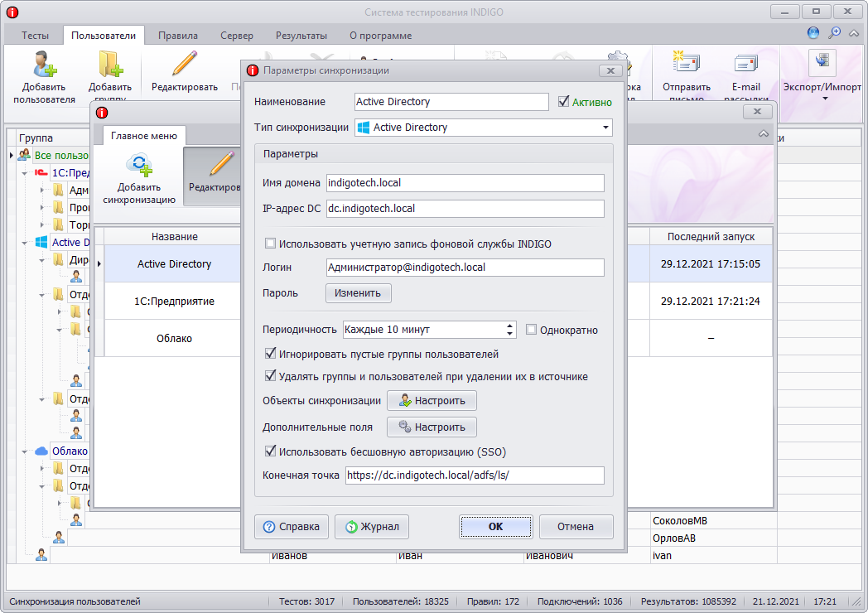Select the Облако cloud group in the tree
868x613 pixels.
point(70,451)
